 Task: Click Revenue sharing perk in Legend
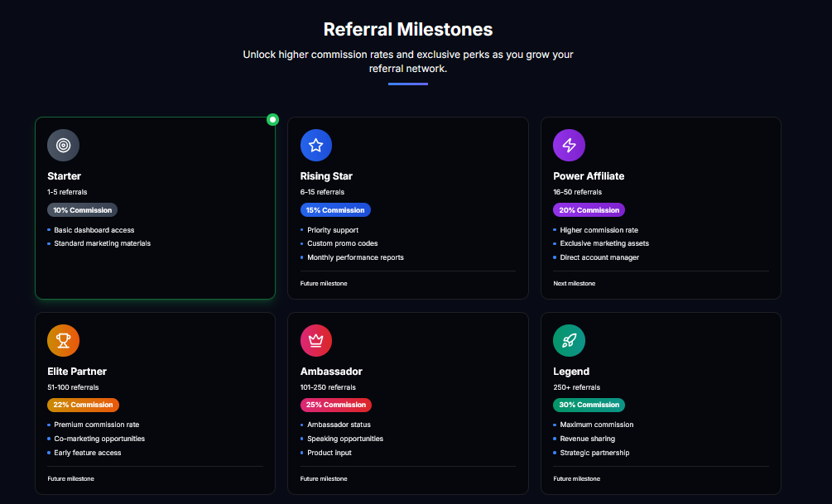point(589,439)
